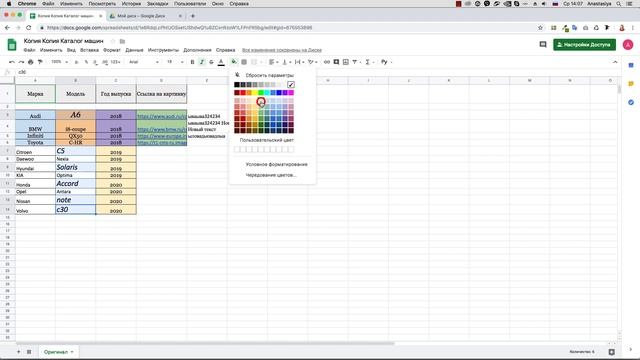Click the account avatar
Screen dimensions: 640x360
click(628, 44)
